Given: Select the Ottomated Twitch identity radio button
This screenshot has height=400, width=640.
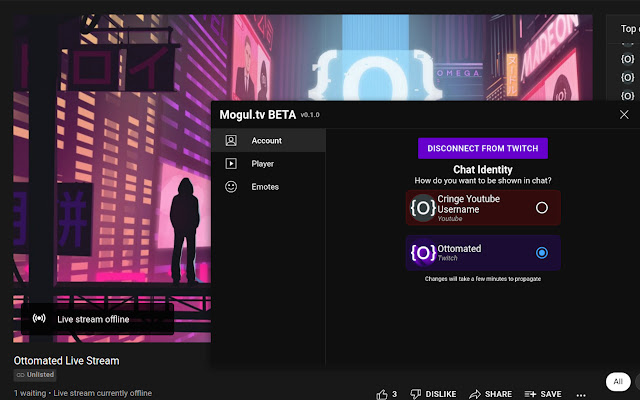Looking at the screenshot, I should click(x=542, y=253).
